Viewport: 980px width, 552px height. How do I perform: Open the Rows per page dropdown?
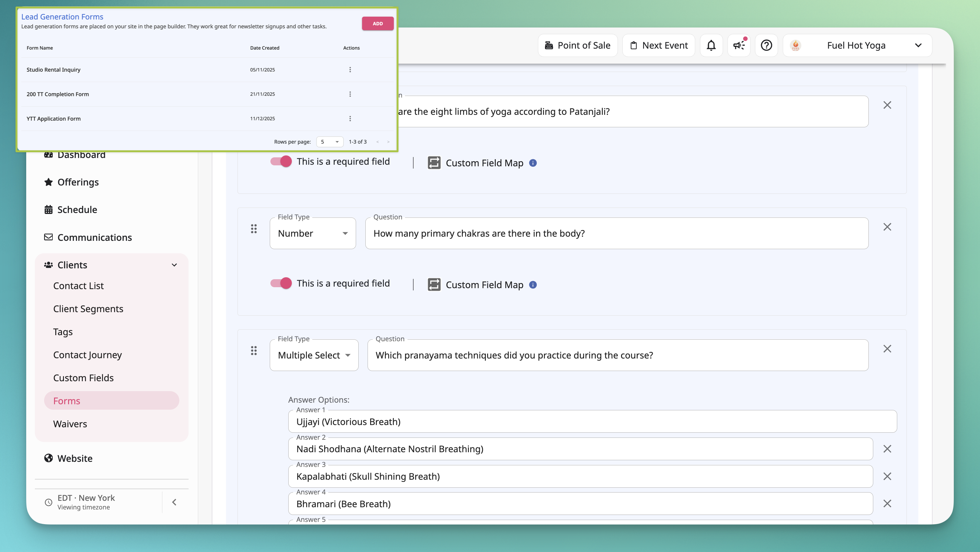click(x=330, y=142)
